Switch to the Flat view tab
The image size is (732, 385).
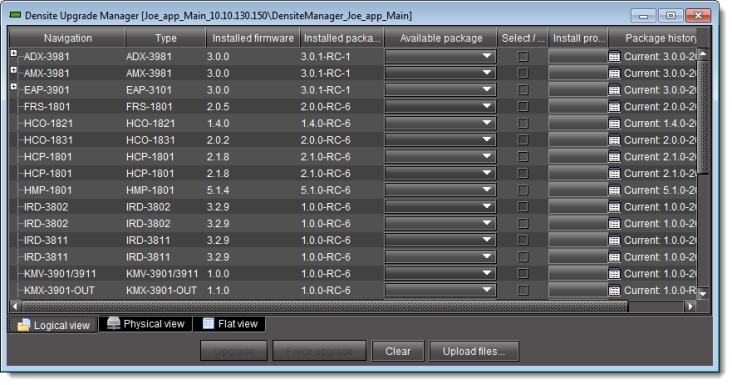(x=229, y=324)
